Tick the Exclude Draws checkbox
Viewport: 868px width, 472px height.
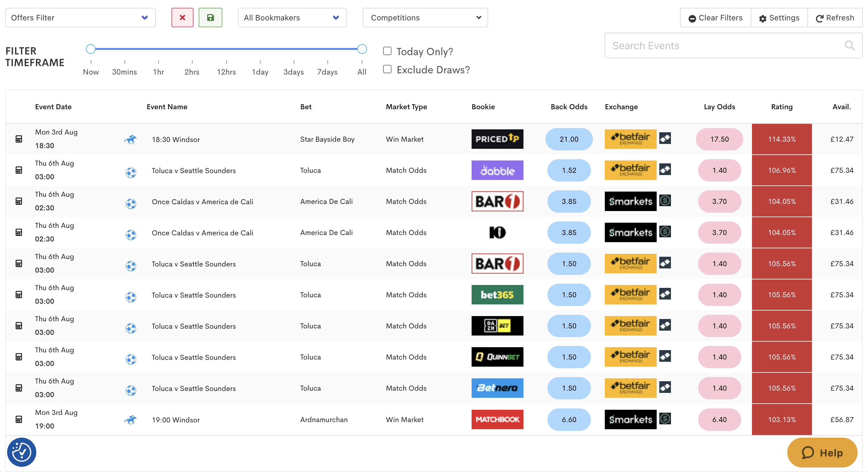point(387,69)
